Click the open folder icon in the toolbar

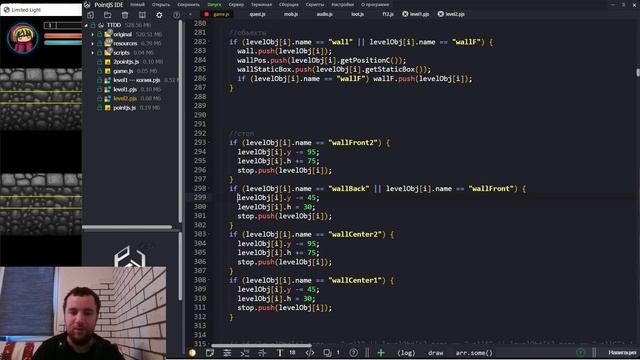point(107,15)
